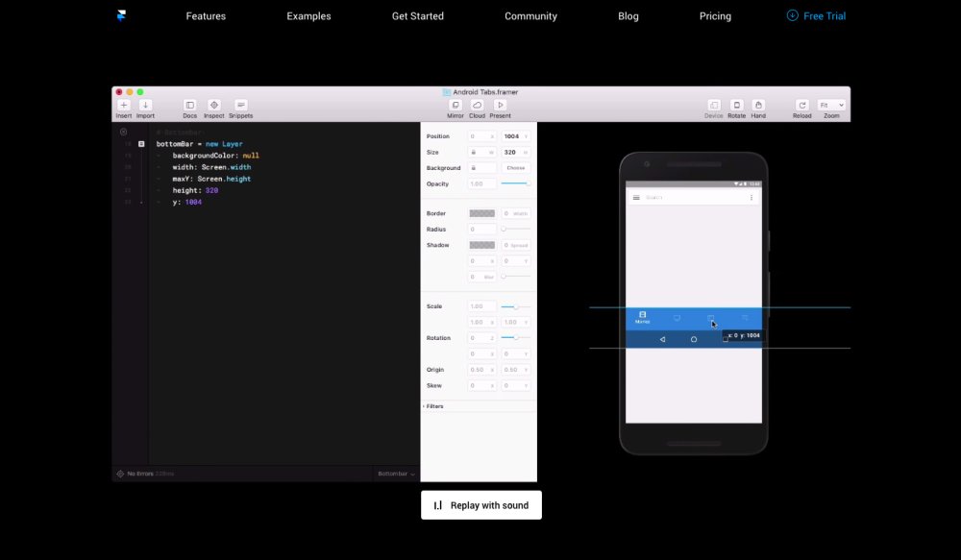Click the Radius value field
Viewport: 961px width, 560px height.
[481, 230]
